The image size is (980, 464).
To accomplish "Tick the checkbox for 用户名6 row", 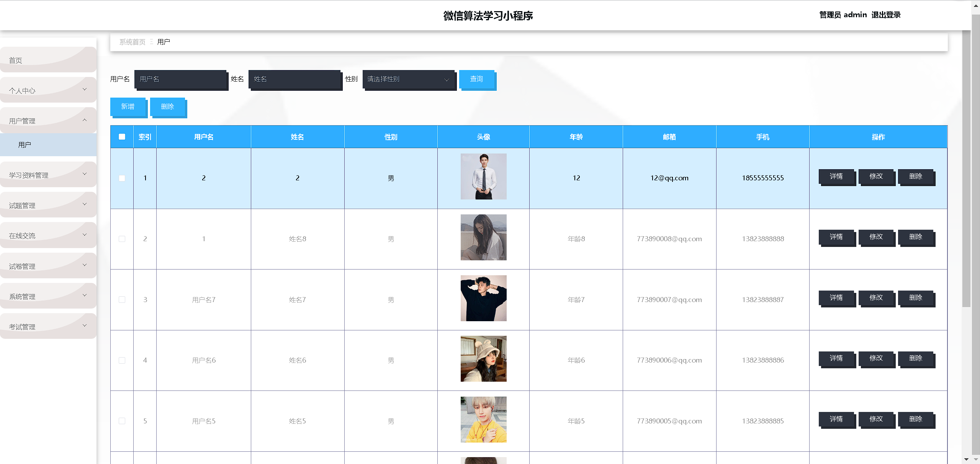I will [122, 360].
